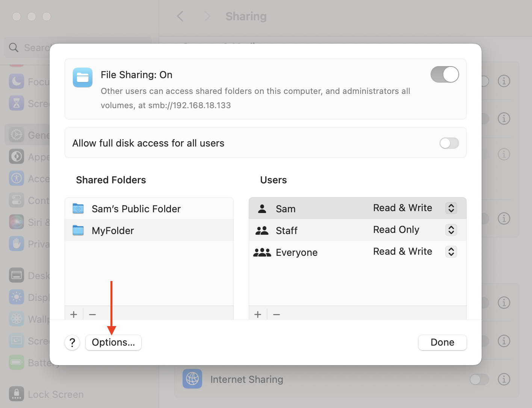Image resolution: width=532 pixels, height=408 pixels.
Task: Go back with the left chevron in toolbar
Action: pos(180,16)
